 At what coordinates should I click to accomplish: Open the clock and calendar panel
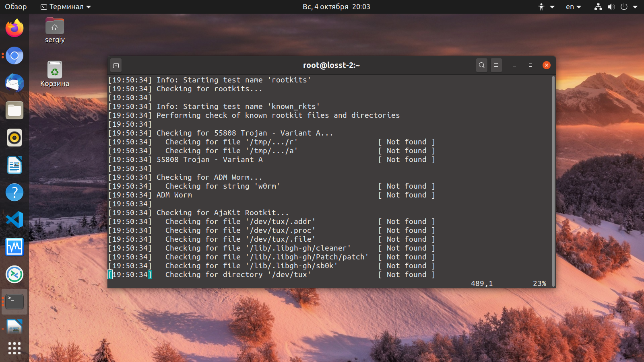click(336, 7)
